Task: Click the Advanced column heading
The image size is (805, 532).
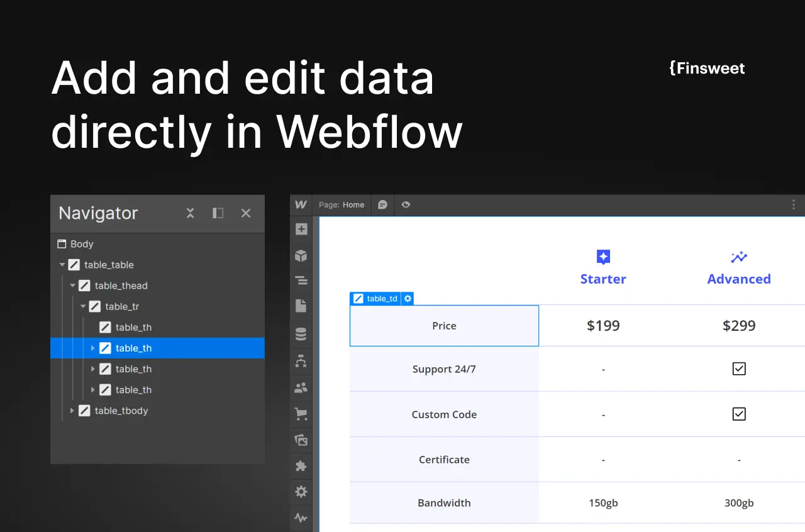Action: point(739,279)
